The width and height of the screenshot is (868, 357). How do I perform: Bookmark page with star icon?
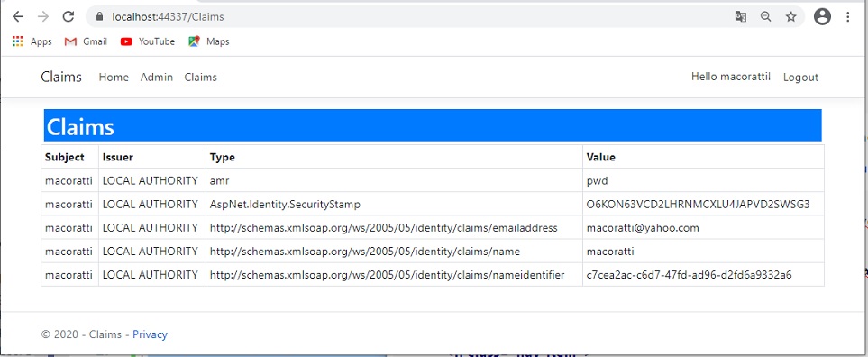(791, 16)
